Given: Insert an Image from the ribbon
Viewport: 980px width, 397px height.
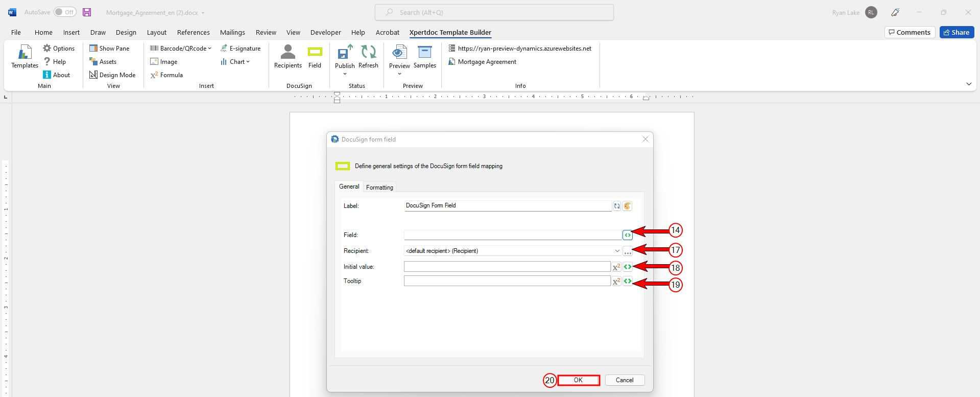Looking at the screenshot, I should 164,61.
